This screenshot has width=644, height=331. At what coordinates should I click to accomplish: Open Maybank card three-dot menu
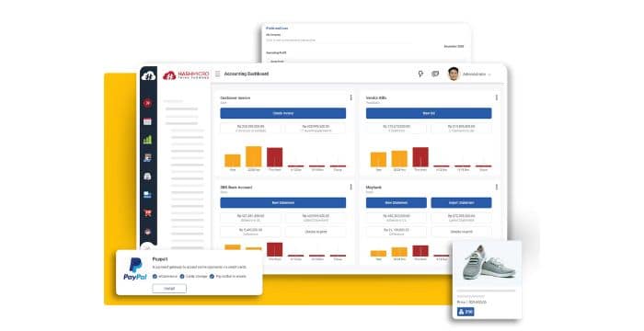(x=497, y=187)
